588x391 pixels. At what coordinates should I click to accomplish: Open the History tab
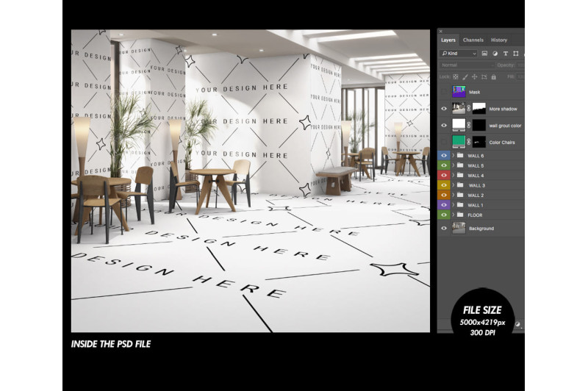click(x=498, y=40)
